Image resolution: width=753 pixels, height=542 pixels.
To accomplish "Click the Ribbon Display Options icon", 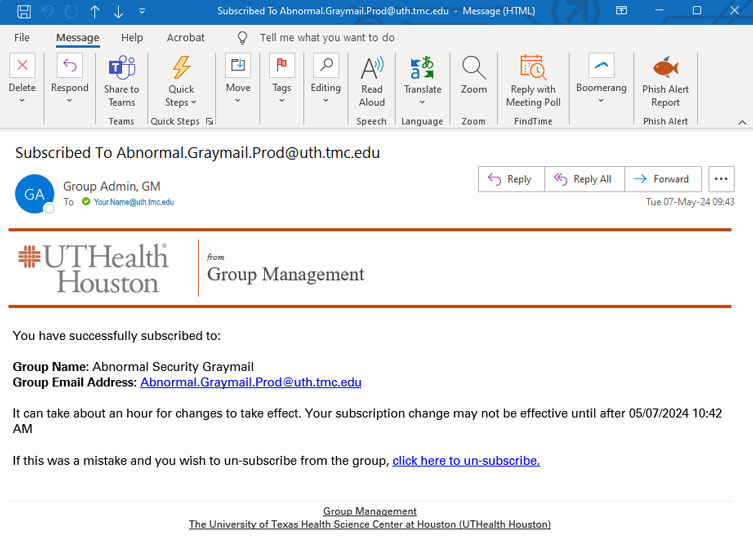I will 621,11.
